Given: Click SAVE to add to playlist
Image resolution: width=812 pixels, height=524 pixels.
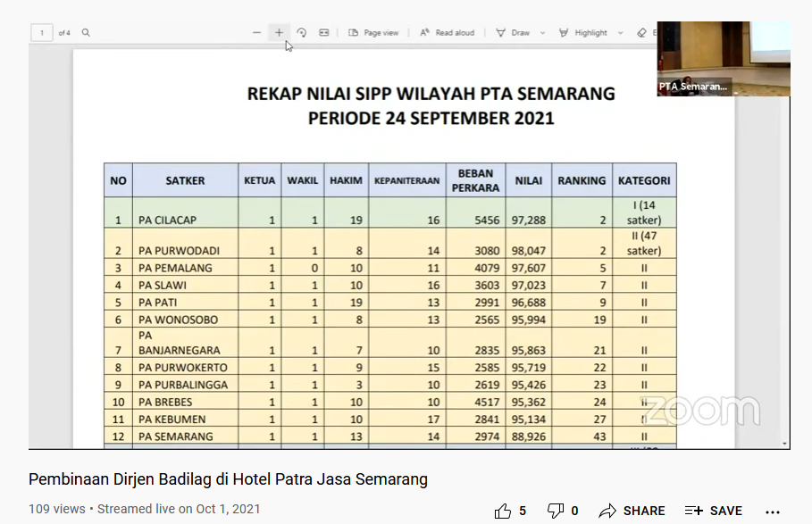Looking at the screenshot, I should point(714,511).
